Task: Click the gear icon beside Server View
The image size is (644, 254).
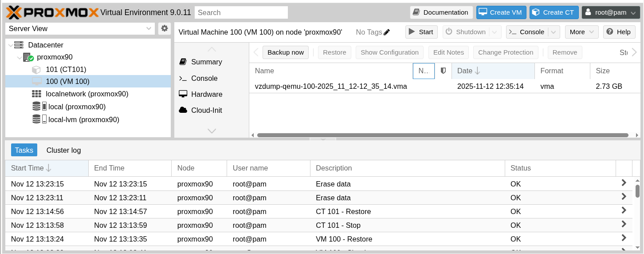Action: click(x=165, y=28)
